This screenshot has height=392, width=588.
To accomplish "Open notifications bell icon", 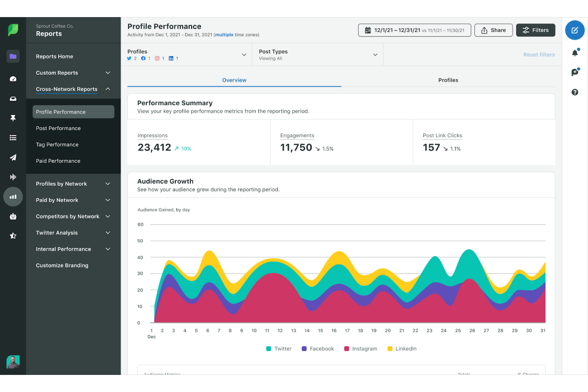I will pyautogui.click(x=575, y=53).
